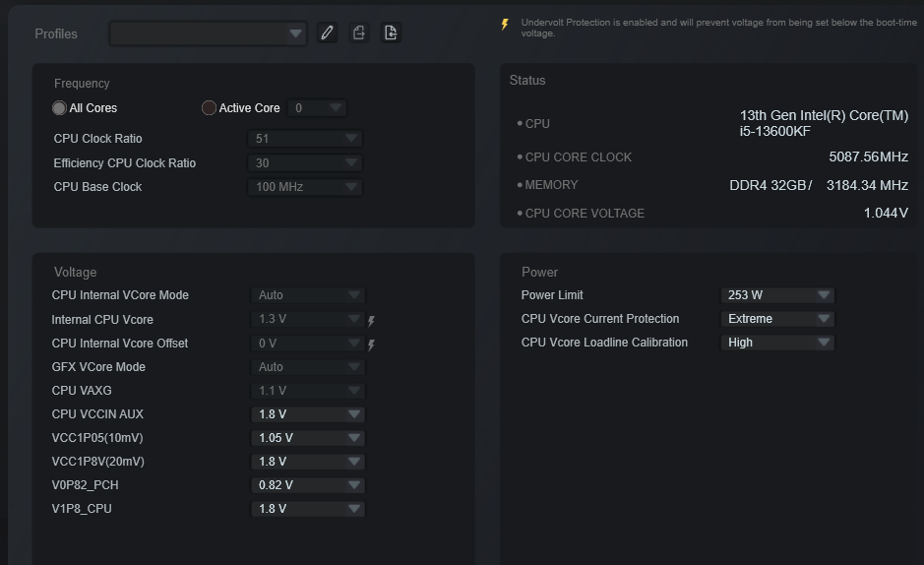
Task: Click the pencil edit profile icon
Action: point(328,33)
